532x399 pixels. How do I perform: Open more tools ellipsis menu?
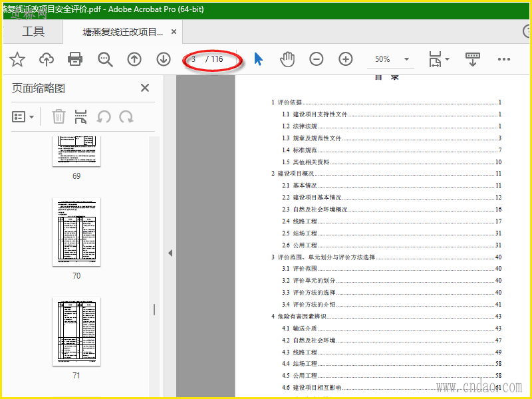(504, 59)
